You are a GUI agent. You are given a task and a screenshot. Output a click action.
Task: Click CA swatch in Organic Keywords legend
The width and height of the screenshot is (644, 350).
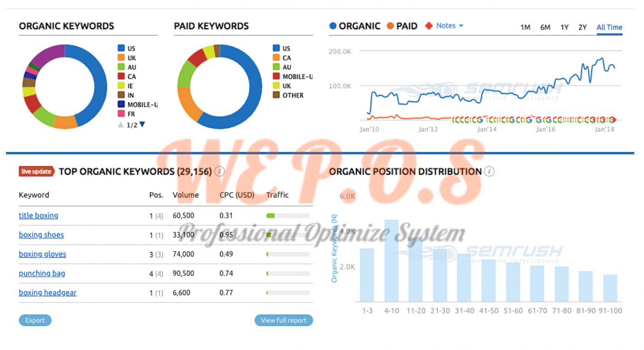click(x=121, y=76)
